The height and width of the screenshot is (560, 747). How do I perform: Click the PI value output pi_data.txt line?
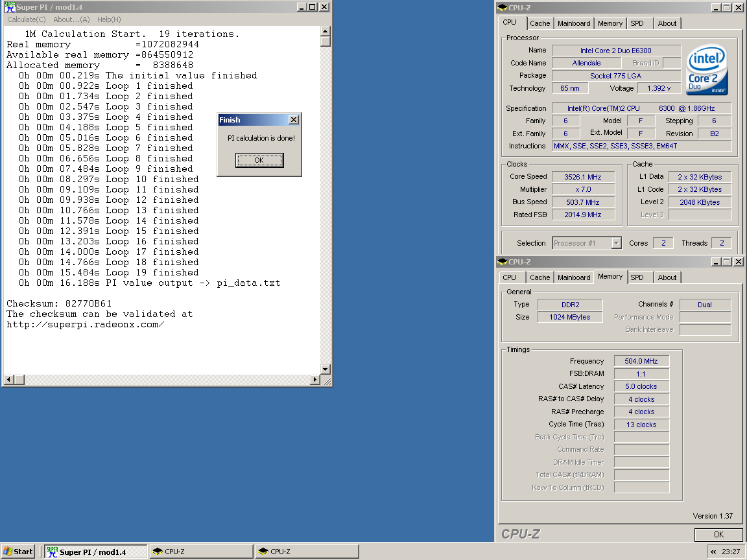pos(149,283)
